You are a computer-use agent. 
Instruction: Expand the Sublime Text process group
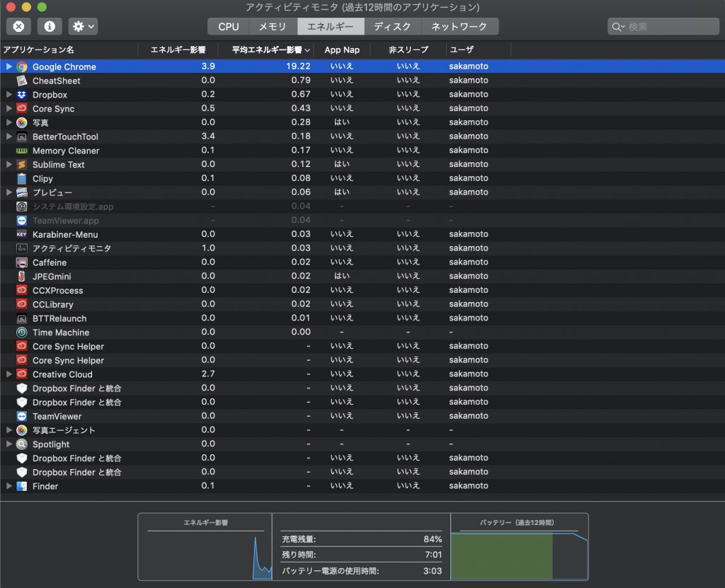coord(8,165)
